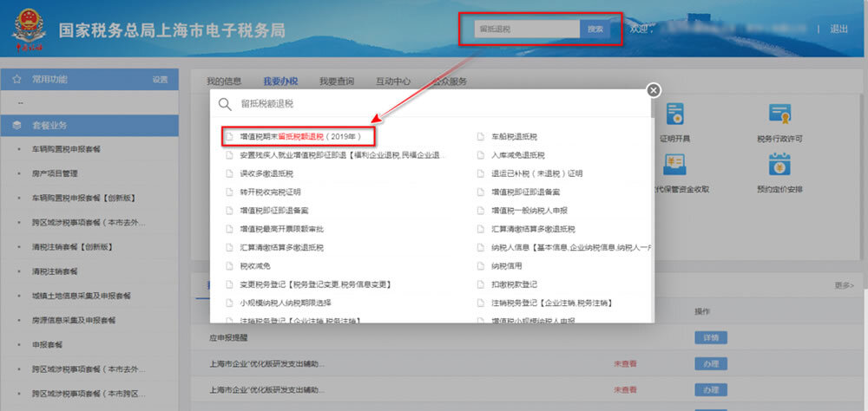The height and width of the screenshot is (411, 868).
Task: Click 详情 button for 应申报提醒
Action: click(x=710, y=337)
